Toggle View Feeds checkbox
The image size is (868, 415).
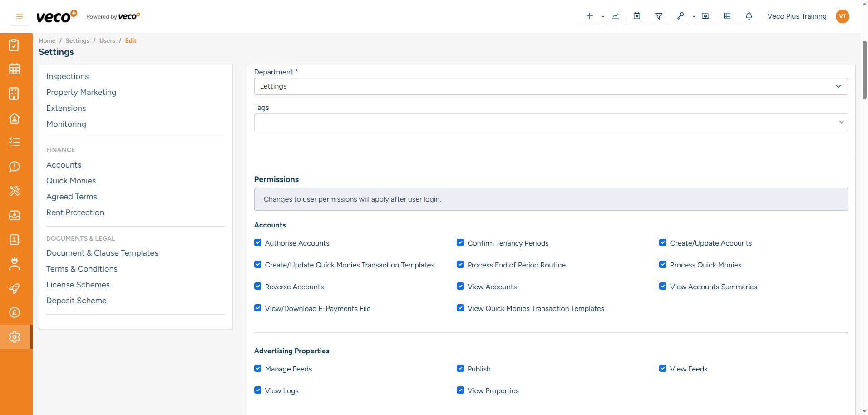coord(663,369)
